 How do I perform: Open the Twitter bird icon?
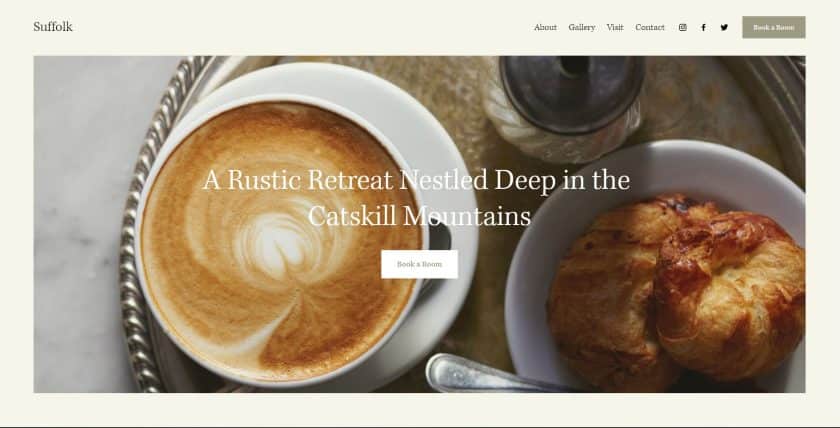click(x=724, y=27)
